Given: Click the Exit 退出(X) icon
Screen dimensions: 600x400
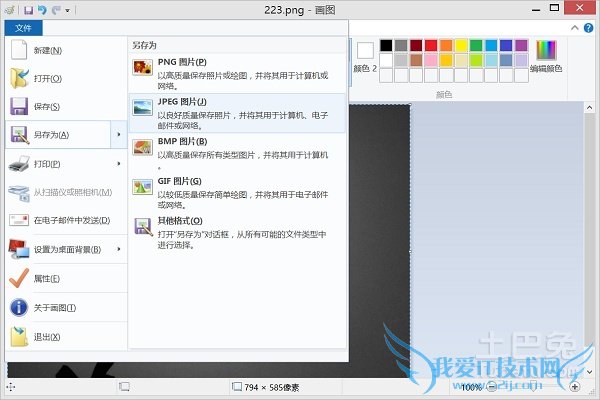Looking at the screenshot, I should pos(19,336).
